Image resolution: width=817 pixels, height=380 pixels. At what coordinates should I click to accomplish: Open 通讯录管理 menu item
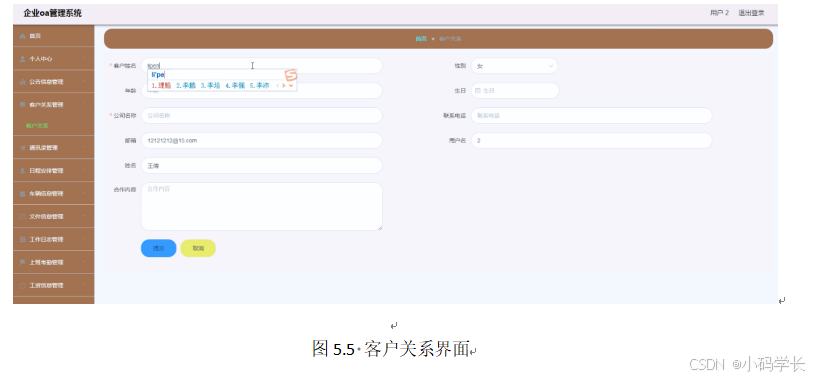point(54,148)
